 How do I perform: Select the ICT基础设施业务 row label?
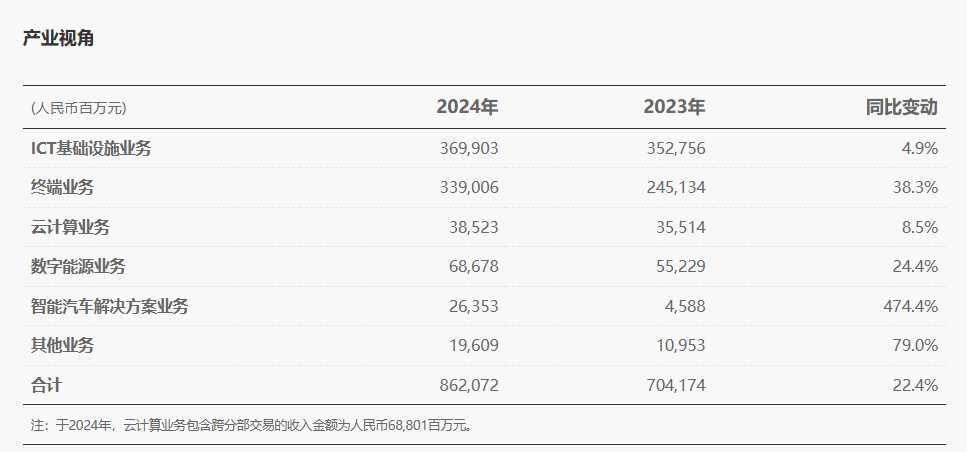click(91, 148)
